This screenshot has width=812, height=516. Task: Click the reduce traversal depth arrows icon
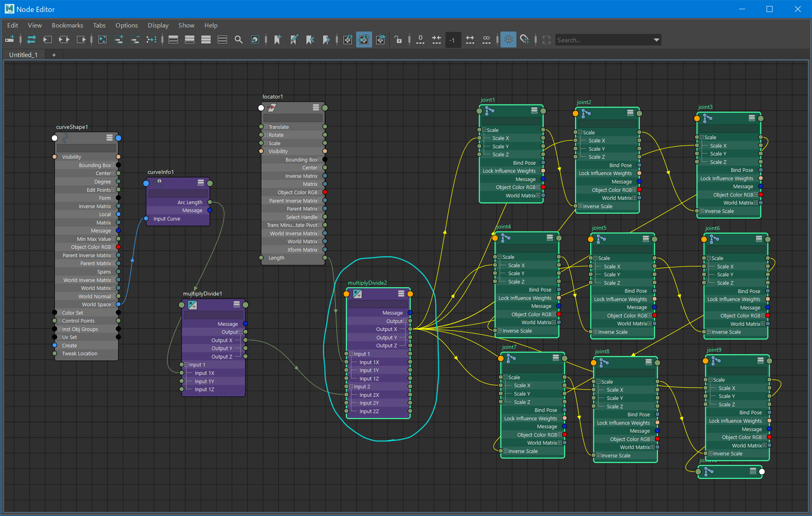[x=437, y=39]
